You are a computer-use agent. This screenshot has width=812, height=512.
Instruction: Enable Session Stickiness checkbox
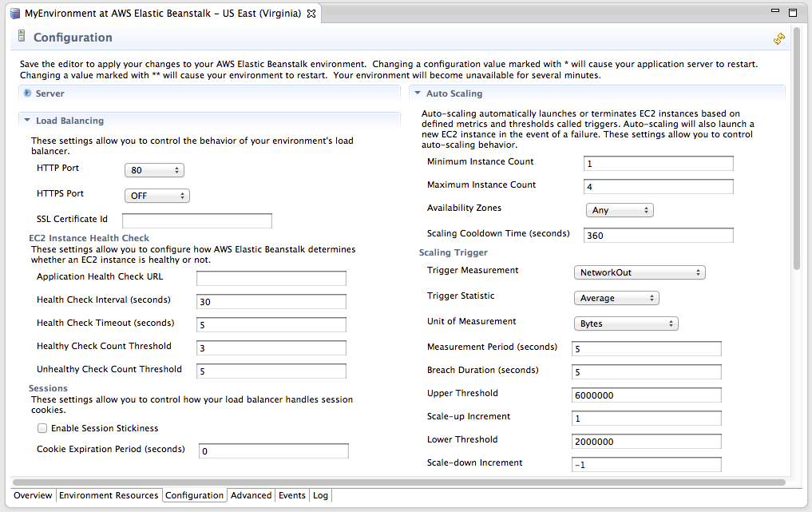[x=42, y=428]
